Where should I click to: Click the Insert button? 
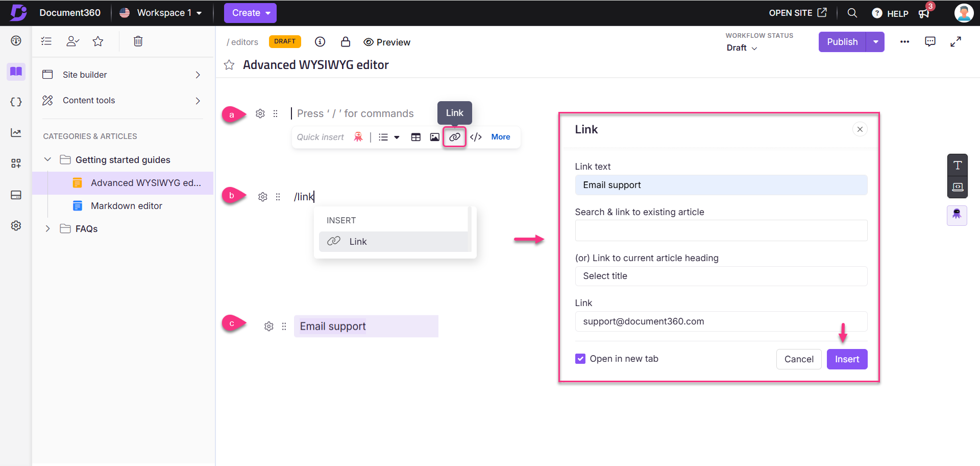pyautogui.click(x=847, y=359)
